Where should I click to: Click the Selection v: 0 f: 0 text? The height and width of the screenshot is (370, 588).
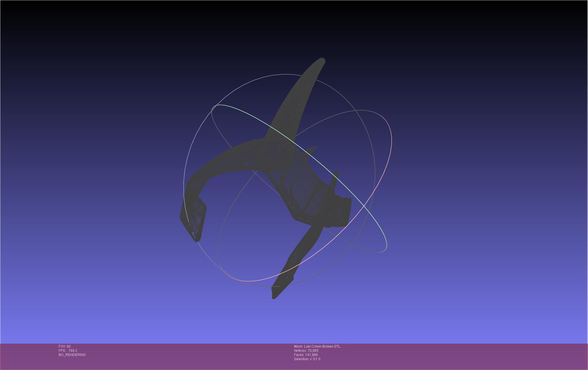pyautogui.click(x=307, y=359)
